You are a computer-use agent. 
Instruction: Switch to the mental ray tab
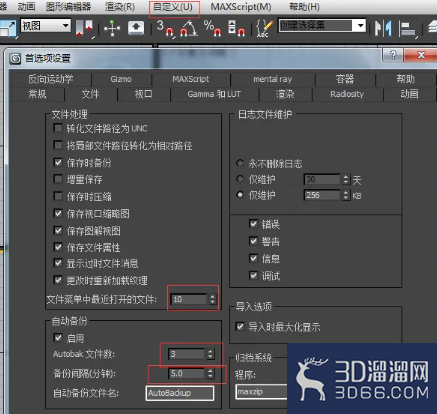point(272,79)
